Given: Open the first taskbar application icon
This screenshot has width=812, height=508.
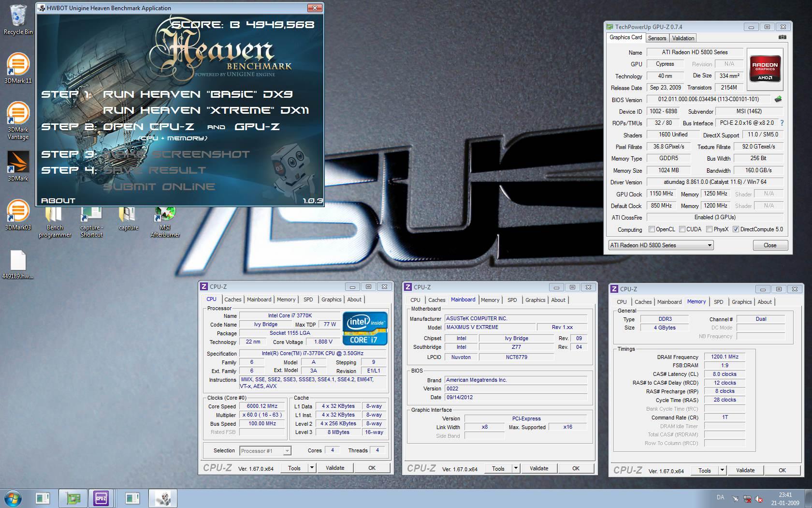Looking at the screenshot, I should [43, 498].
